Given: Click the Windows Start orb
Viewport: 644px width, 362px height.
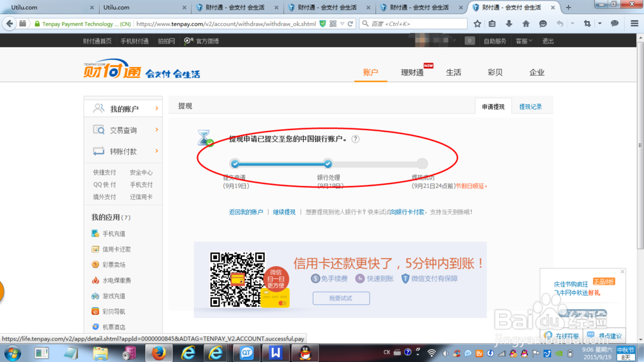Looking at the screenshot, I should click(12, 354).
